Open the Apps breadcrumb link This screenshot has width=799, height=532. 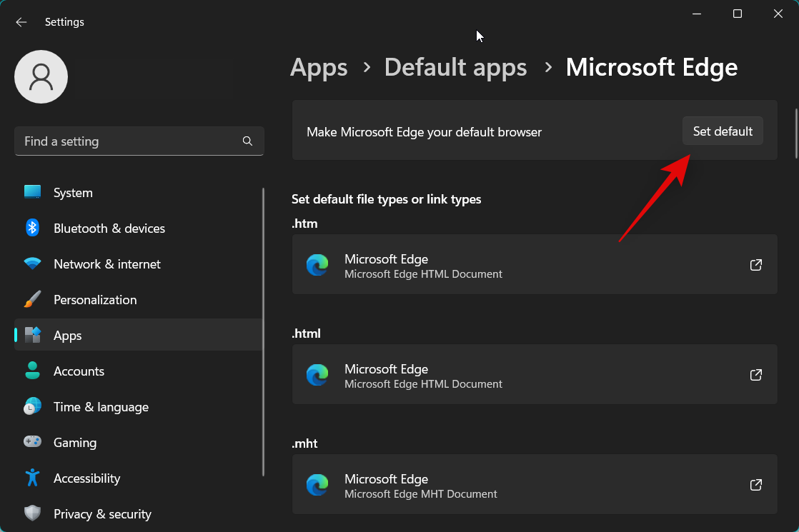tap(319, 66)
